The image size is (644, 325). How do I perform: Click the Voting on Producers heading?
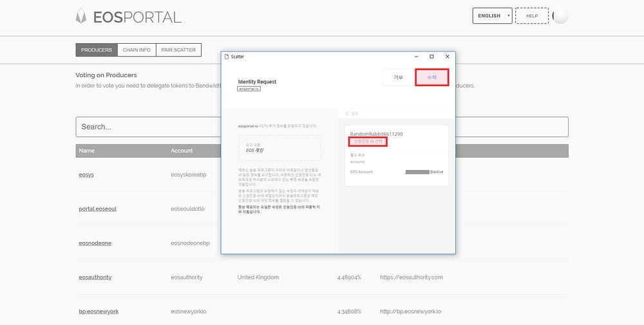click(x=106, y=75)
